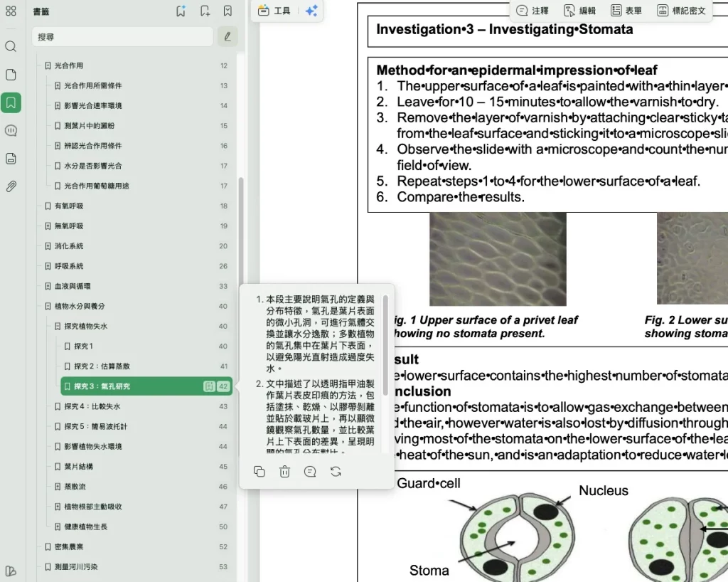Collapse the 光合作用 bookmark group
Viewport: 728px width, 582px height.
[48, 65]
